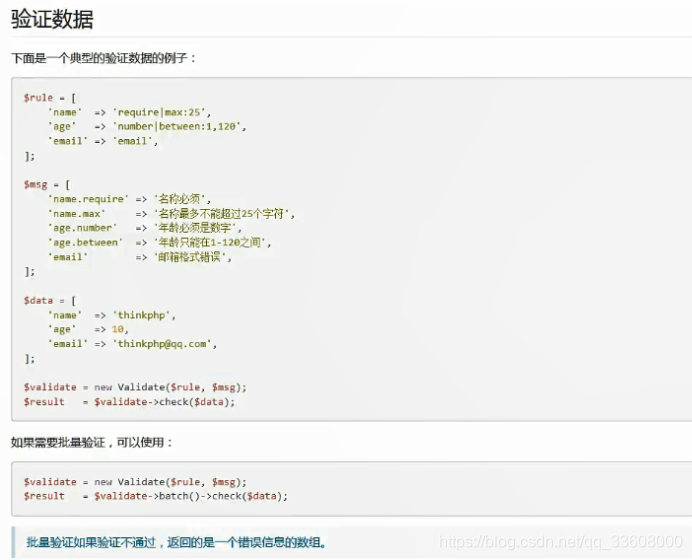
Task: Click the first 'new Validate($rule, $msg)' line
Action: pos(135,387)
